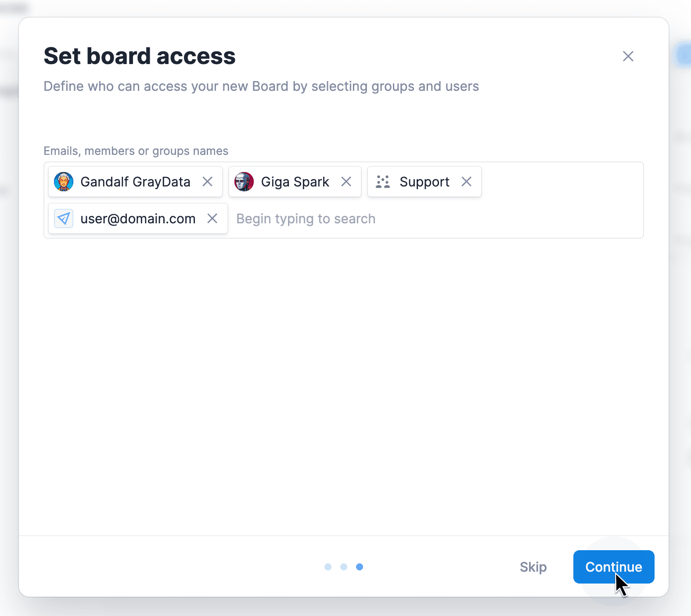Click Gandalf GrayData's avatar icon
Image resolution: width=691 pixels, height=616 pixels.
[64, 182]
